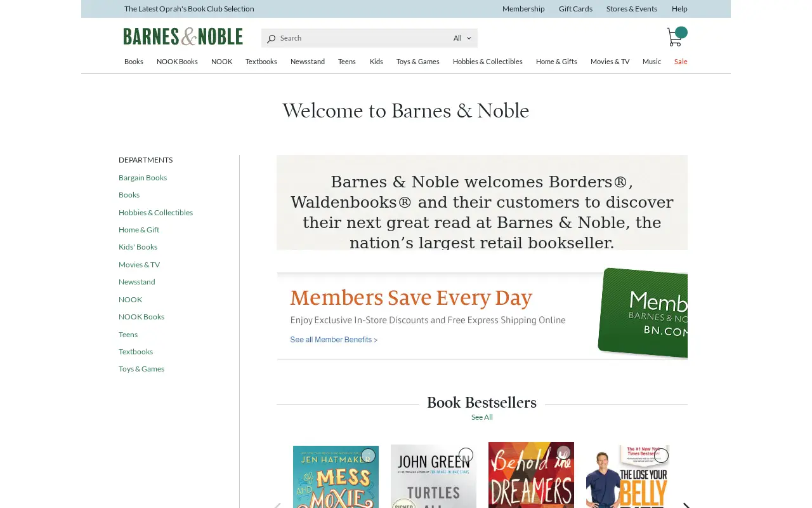Open the Gift Cards link
The width and height of the screenshot is (812, 508).
coord(575,9)
